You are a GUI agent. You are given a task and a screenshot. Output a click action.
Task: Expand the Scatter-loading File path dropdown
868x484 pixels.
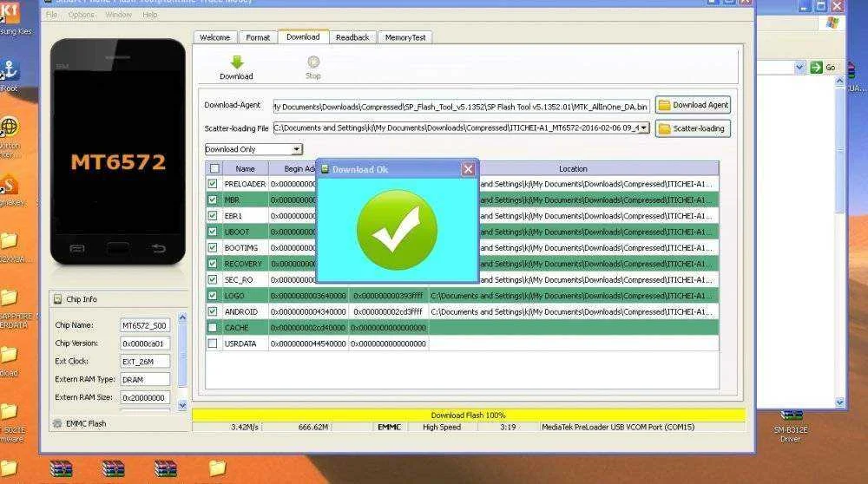coord(644,128)
